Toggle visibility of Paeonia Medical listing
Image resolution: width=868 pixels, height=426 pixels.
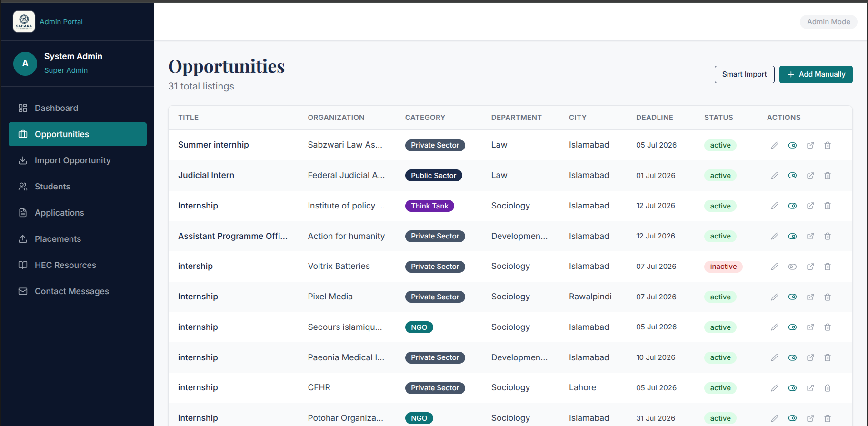click(792, 357)
